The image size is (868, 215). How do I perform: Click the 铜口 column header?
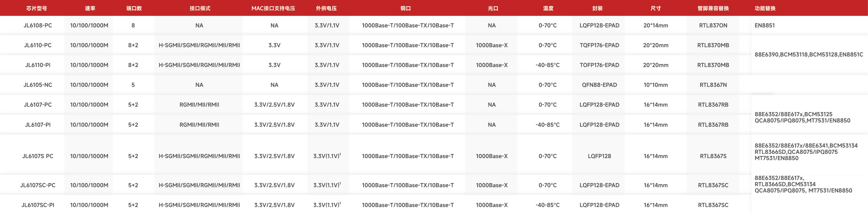pyautogui.click(x=405, y=8)
